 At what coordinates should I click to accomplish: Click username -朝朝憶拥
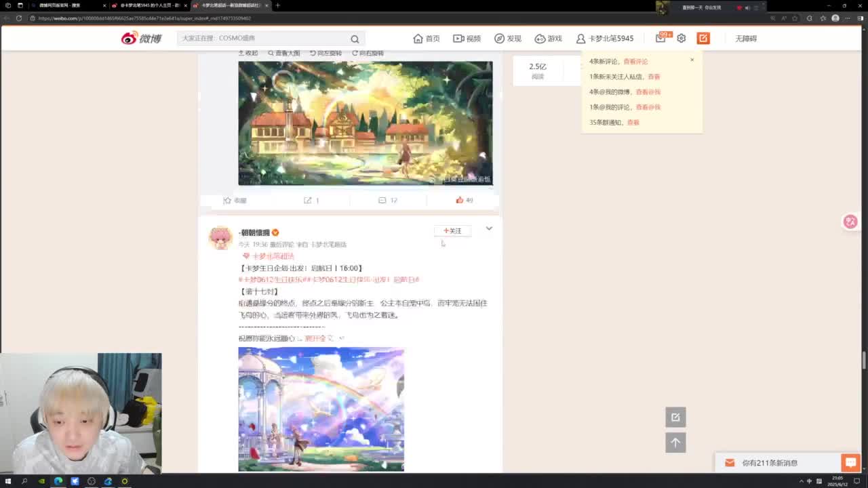[x=254, y=232]
